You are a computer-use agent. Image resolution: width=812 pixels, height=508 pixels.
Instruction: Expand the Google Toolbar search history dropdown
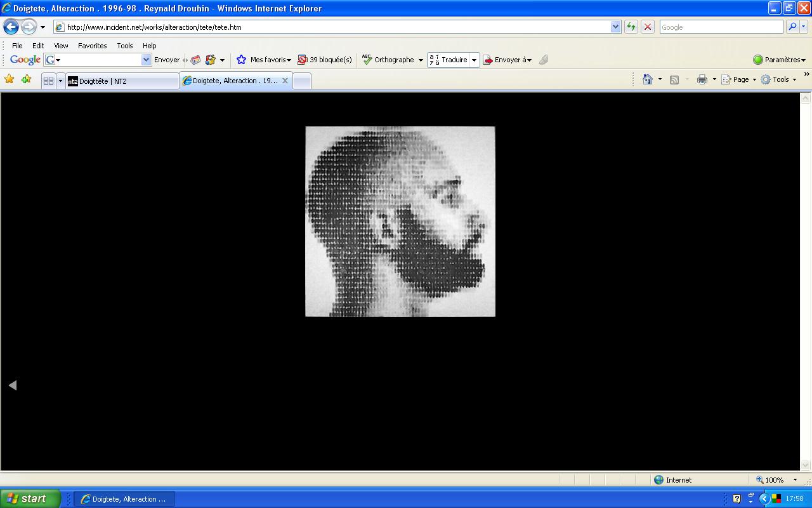click(147, 60)
